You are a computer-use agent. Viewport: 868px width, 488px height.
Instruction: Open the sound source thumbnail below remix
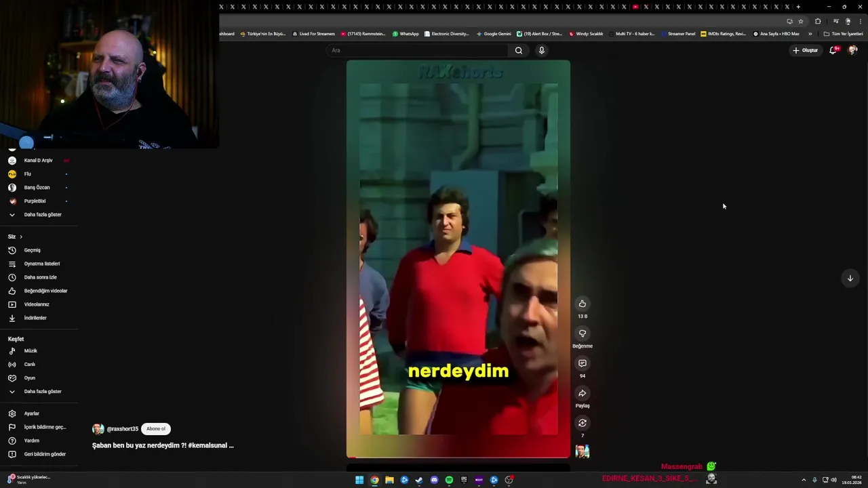pos(582,451)
